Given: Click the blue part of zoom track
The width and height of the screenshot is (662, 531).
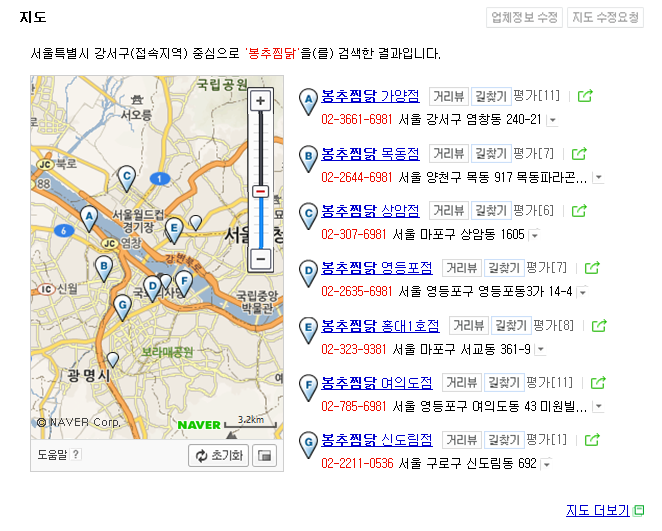Looking at the screenshot, I should 261,222.
